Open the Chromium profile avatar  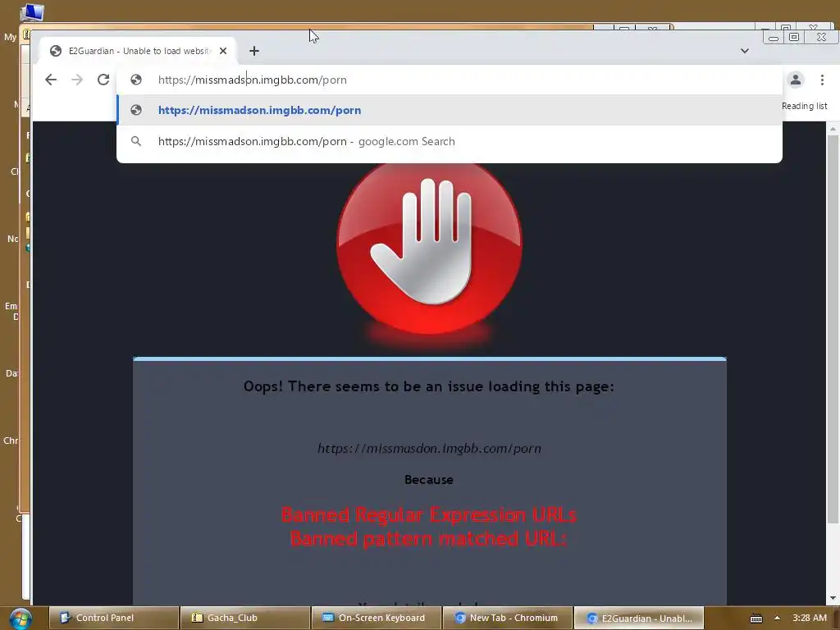click(x=796, y=80)
